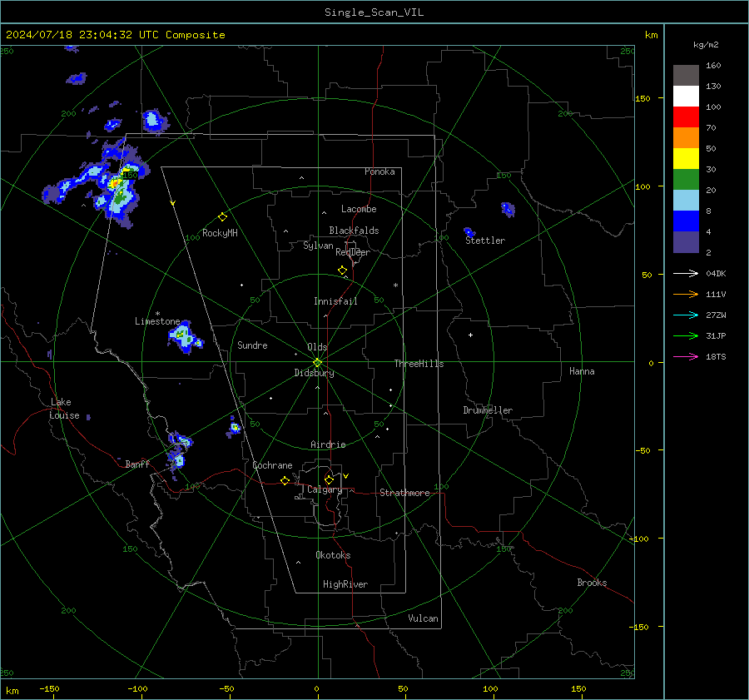Click the ThreeHills town label
The width and height of the screenshot is (749, 700).
tap(419, 364)
